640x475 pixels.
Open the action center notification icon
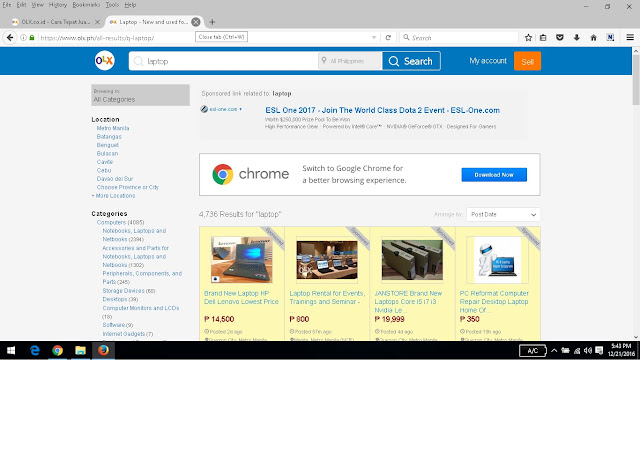point(599,351)
